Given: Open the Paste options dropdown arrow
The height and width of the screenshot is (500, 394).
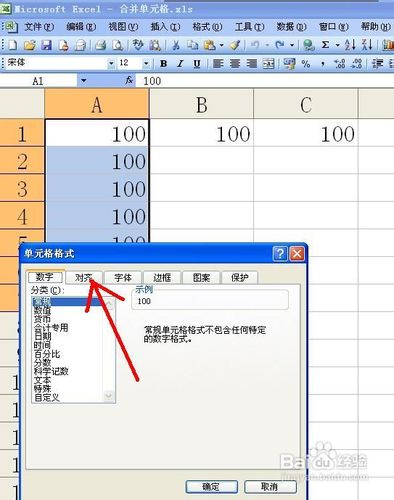Looking at the screenshot, I should pos(221,45).
